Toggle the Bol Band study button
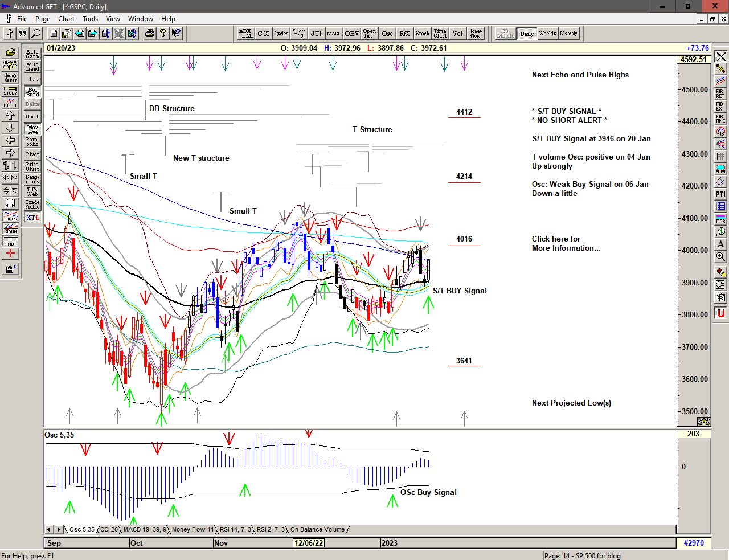 (32, 92)
